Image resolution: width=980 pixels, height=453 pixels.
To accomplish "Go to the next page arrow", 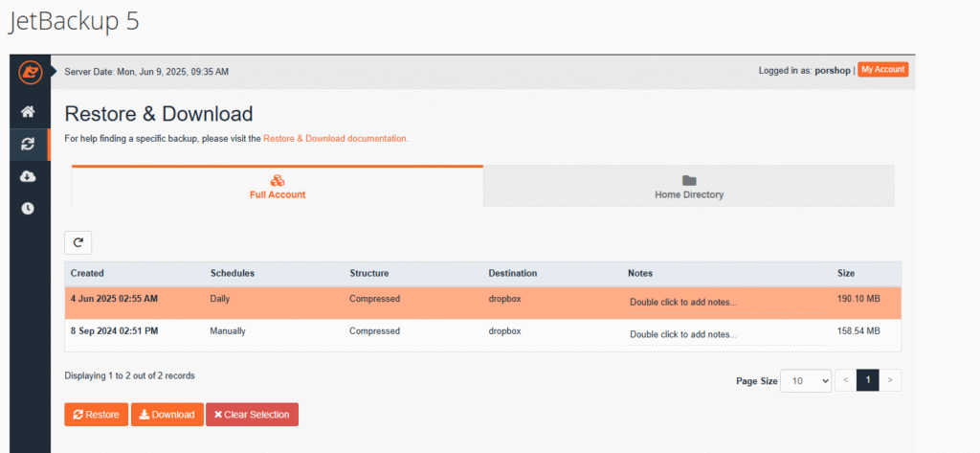I will [890, 380].
